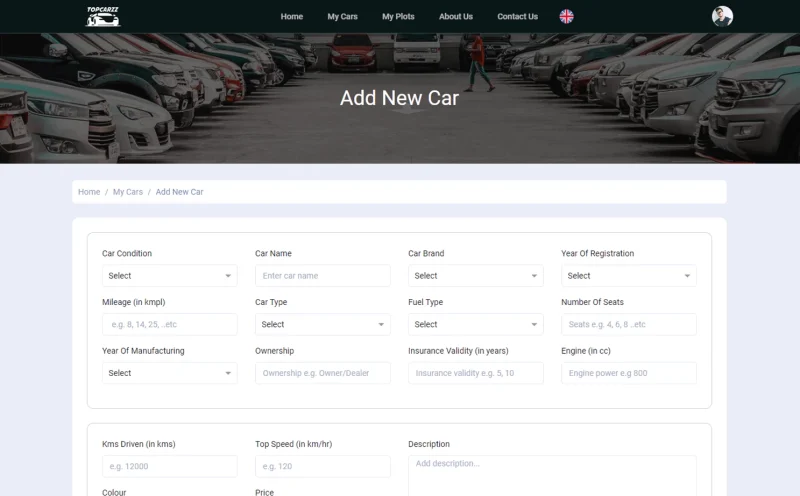
Task: Expand the Car Condition dropdown
Action: tap(169, 276)
